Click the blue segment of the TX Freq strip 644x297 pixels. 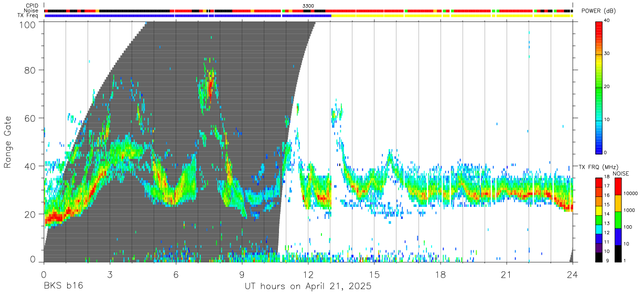(x=188, y=16)
